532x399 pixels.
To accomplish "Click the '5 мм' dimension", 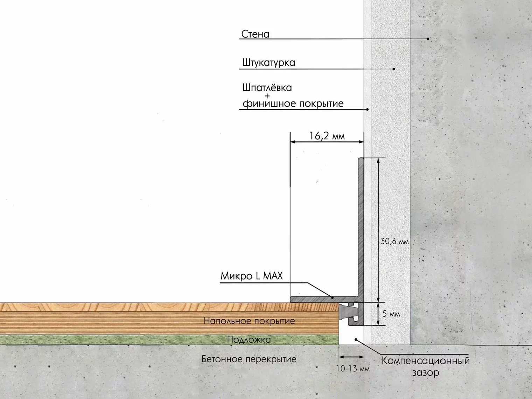I will 391,314.
